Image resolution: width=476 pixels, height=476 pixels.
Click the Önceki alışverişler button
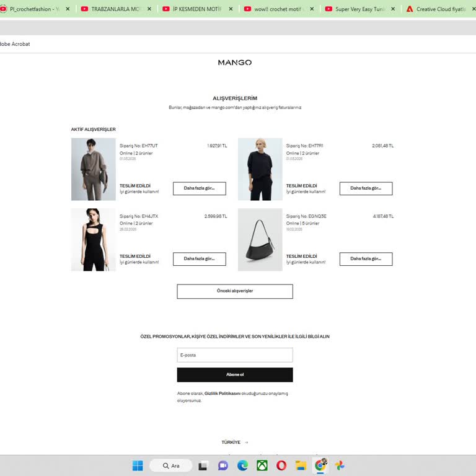[x=235, y=291]
